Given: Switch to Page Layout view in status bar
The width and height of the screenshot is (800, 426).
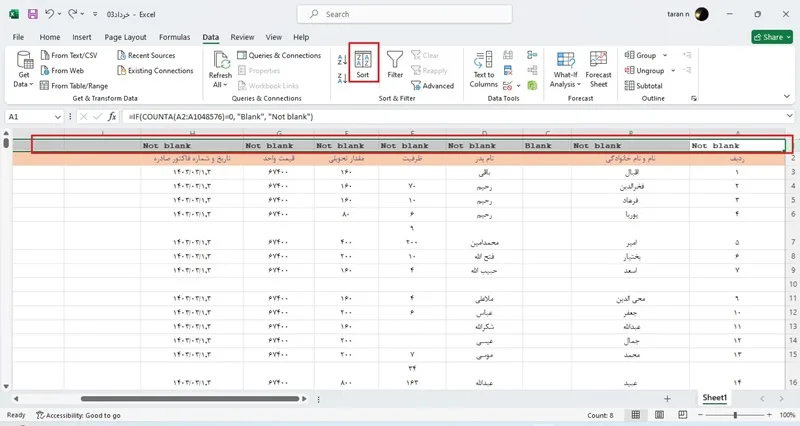Looking at the screenshot, I should tap(659, 415).
